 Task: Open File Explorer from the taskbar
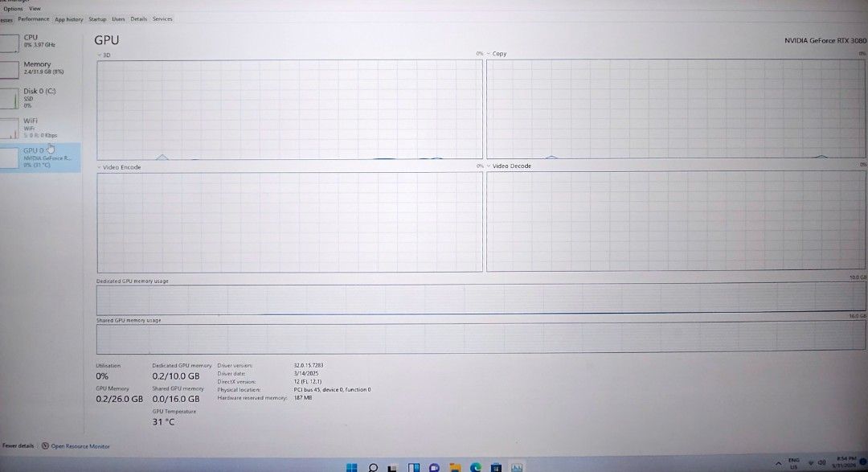pyautogui.click(x=455, y=468)
